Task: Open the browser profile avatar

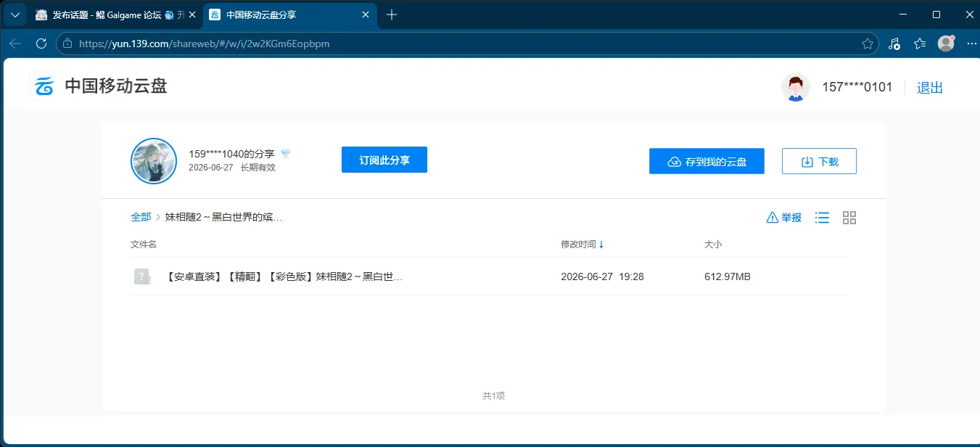Action: (946, 44)
